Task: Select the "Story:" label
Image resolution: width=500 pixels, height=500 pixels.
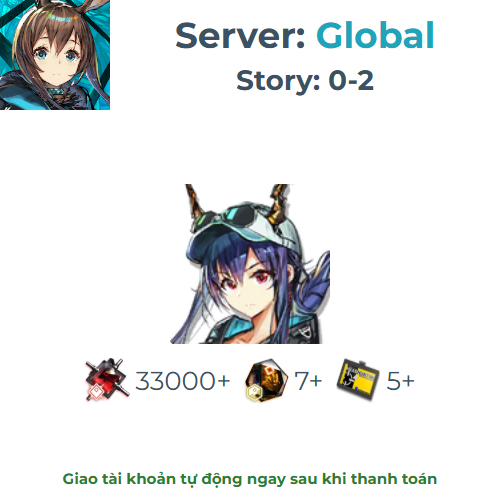Action: pyautogui.click(x=279, y=81)
